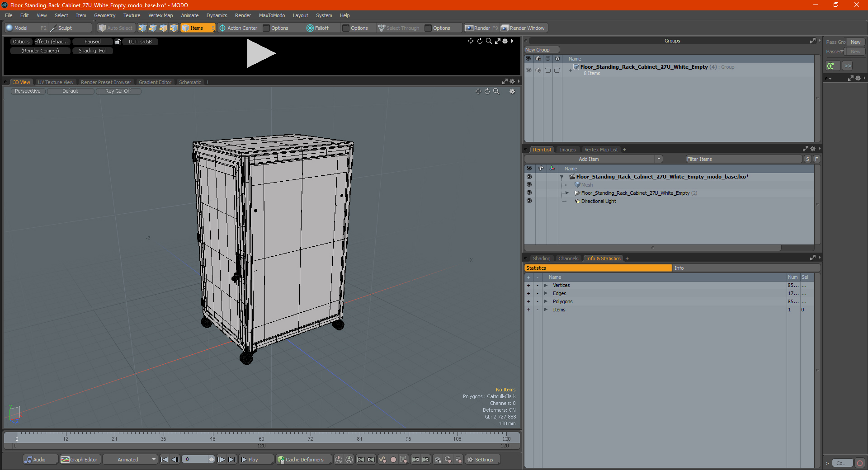
Task: Expand Vertices statistics row
Action: tap(546, 285)
